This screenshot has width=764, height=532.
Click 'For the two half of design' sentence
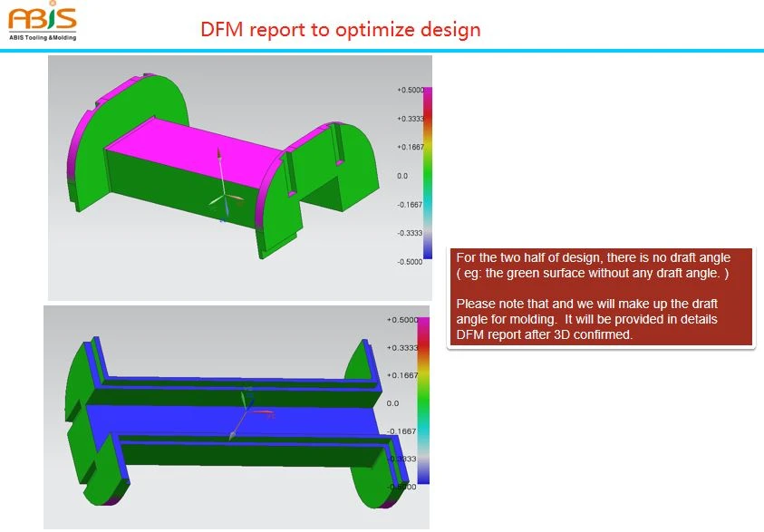[593, 257]
